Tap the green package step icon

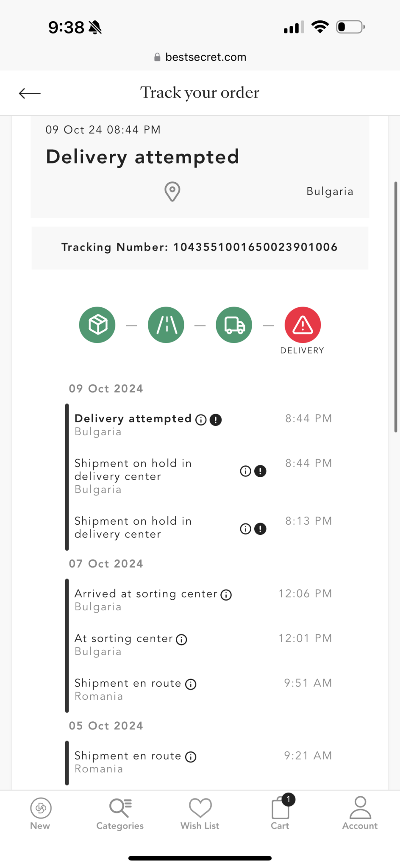pos(97,325)
